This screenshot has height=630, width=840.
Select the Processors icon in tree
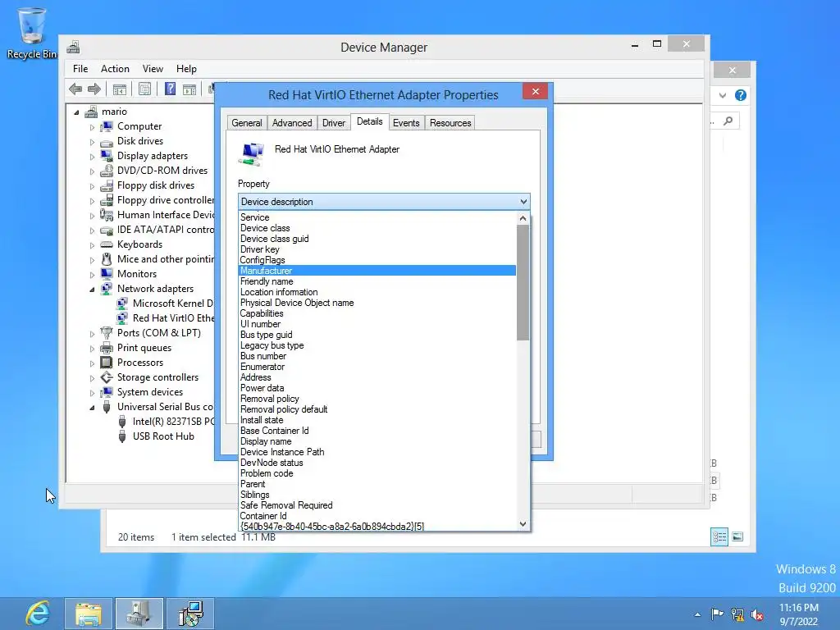click(x=107, y=363)
